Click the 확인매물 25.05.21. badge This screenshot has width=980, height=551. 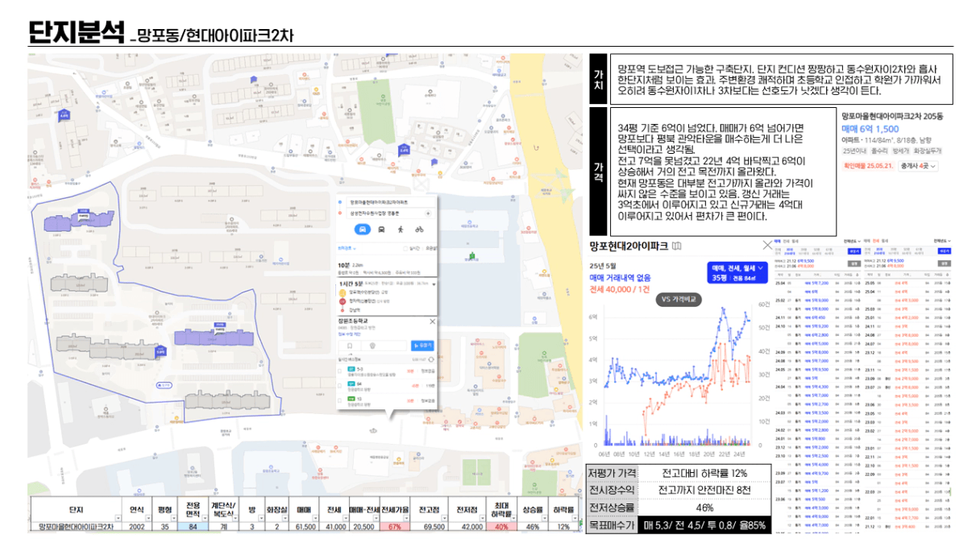pyautogui.click(x=868, y=166)
